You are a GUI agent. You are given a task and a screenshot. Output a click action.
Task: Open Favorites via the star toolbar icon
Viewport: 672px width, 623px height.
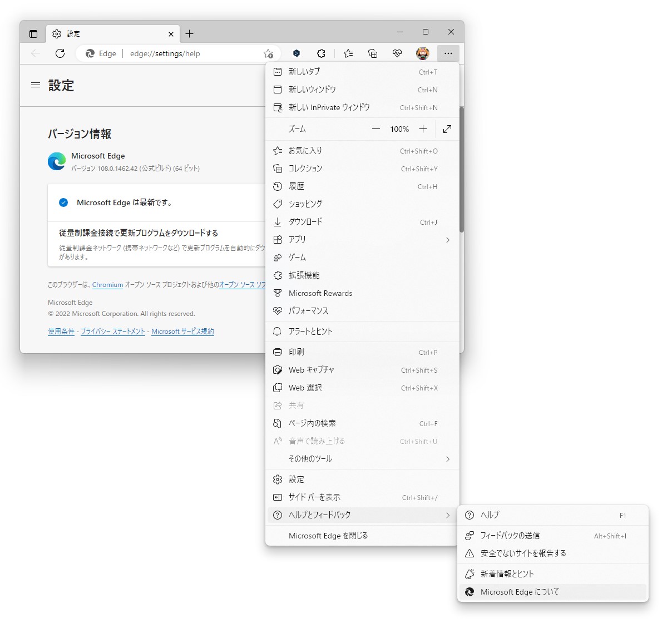pyautogui.click(x=348, y=53)
